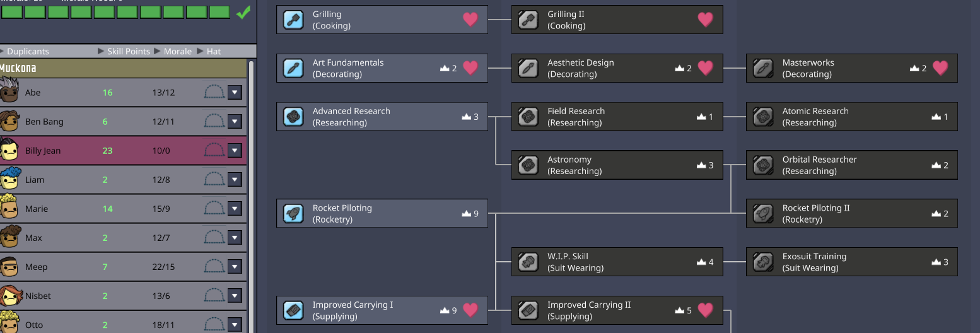Open the hat dropdown for Abe
980x333 pixels.
[x=235, y=93]
